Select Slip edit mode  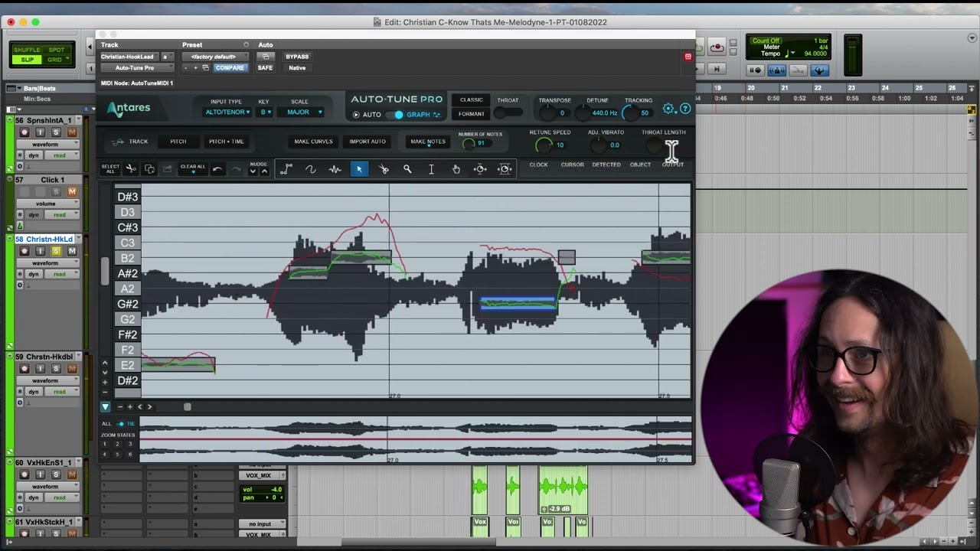coord(28,60)
